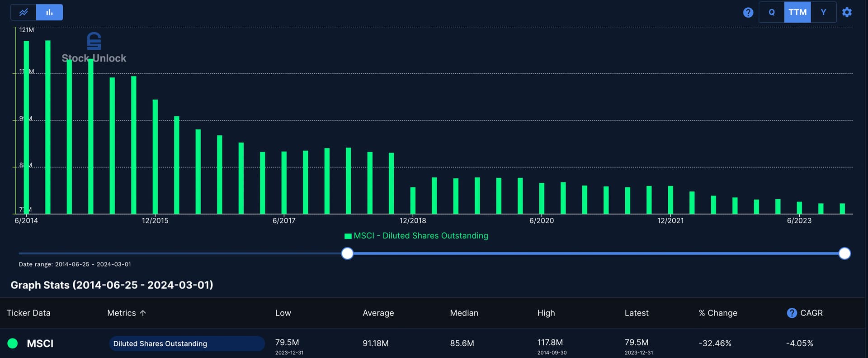Switch to bar chart view
This screenshot has height=358, width=868.
49,12
